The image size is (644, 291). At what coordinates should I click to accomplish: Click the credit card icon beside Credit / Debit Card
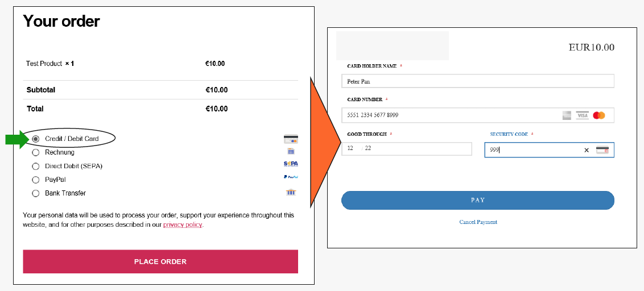[x=291, y=139]
